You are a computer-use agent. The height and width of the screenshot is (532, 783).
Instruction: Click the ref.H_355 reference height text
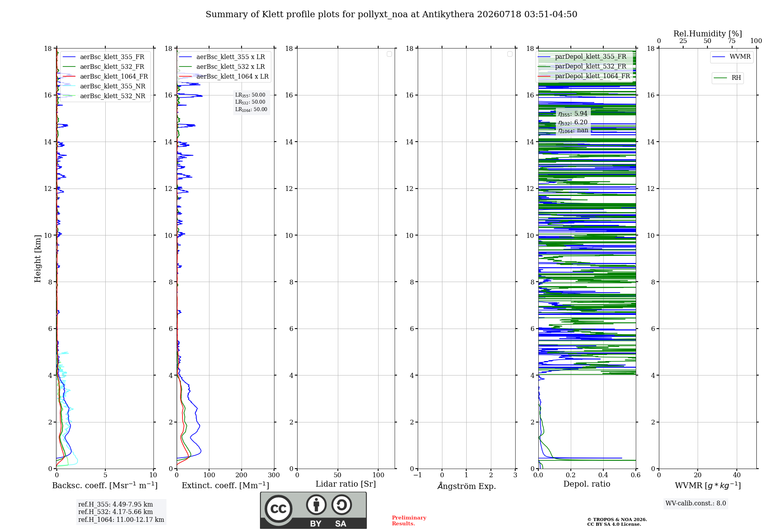(x=115, y=505)
